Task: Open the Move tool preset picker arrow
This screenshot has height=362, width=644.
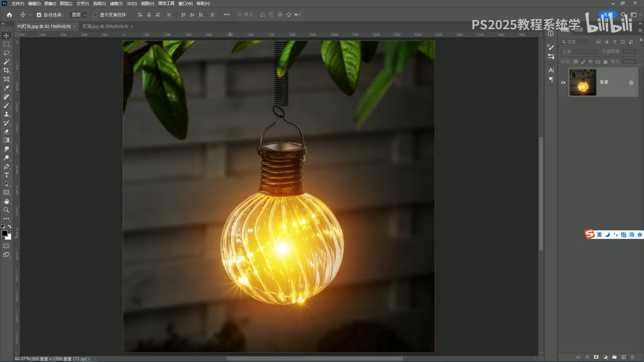Action: (30, 15)
